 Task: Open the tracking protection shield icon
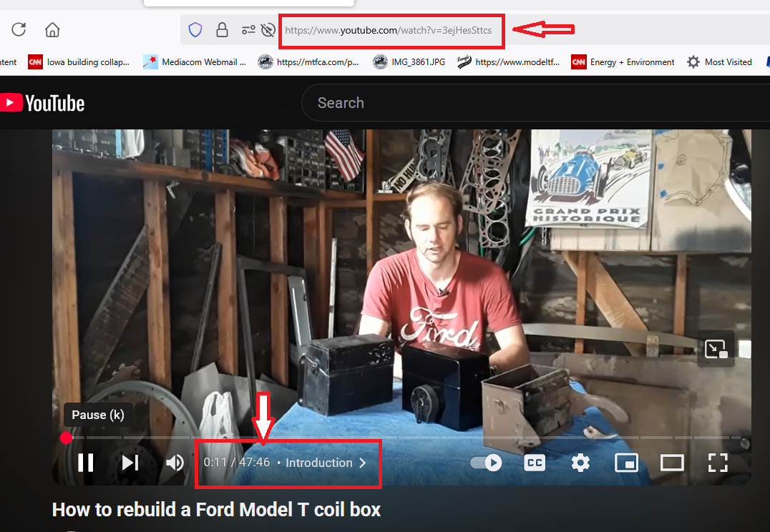pos(195,30)
